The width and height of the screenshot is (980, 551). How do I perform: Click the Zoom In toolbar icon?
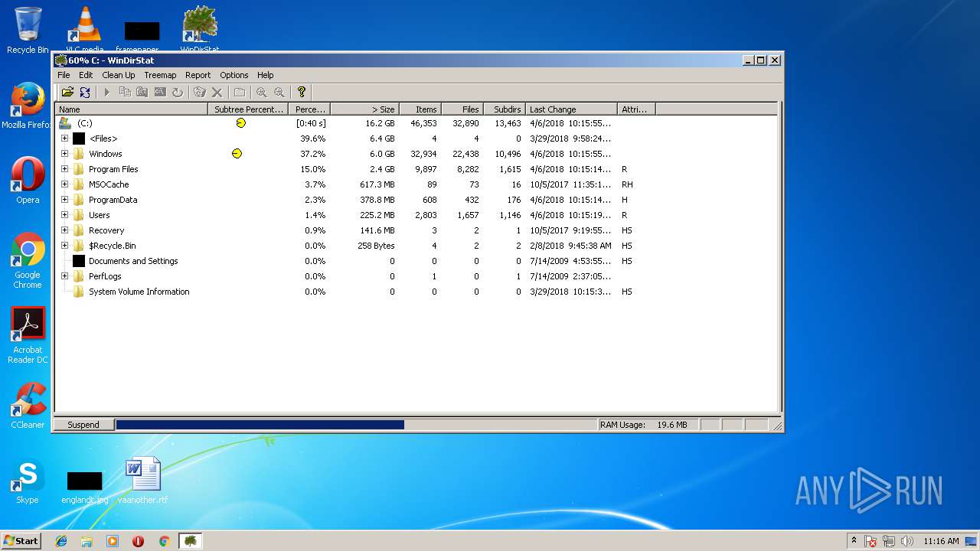click(x=262, y=92)
